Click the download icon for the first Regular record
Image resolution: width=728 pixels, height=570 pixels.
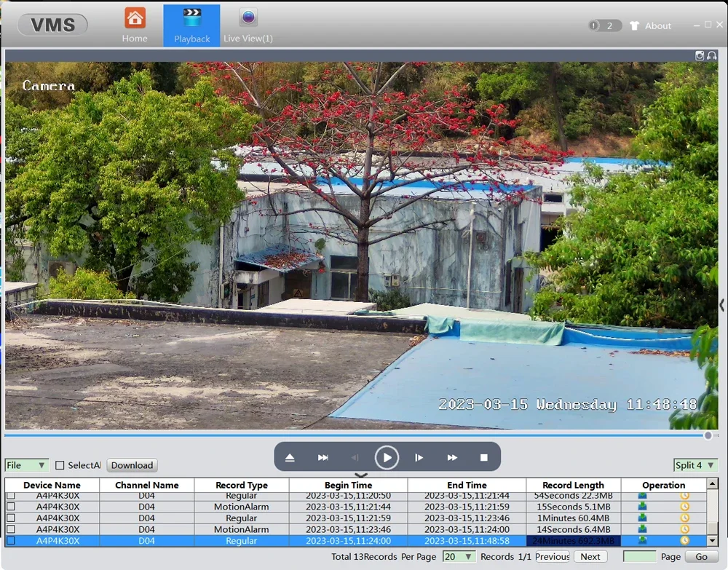point(641,496)
